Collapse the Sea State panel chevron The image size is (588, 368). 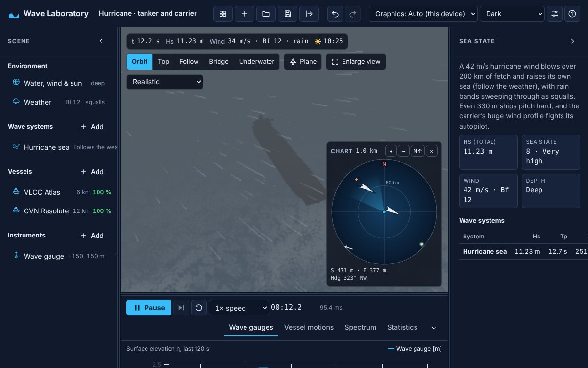[x=572, y=41]
